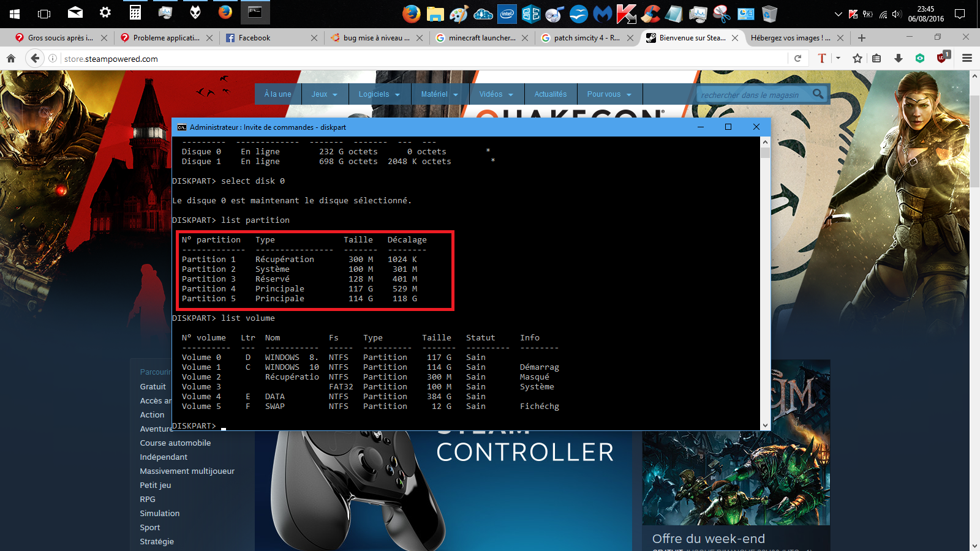Image resolution: width=980 pixels, height=551 pixels.
Task: Open the dropdown arrow beside the T icon
Action: tap(838, 59)
